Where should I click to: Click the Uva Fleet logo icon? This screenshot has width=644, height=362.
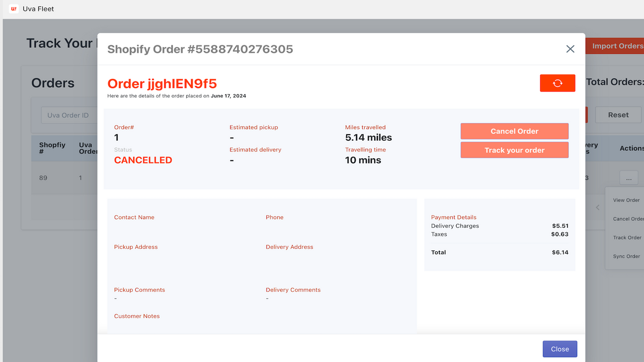13,9
